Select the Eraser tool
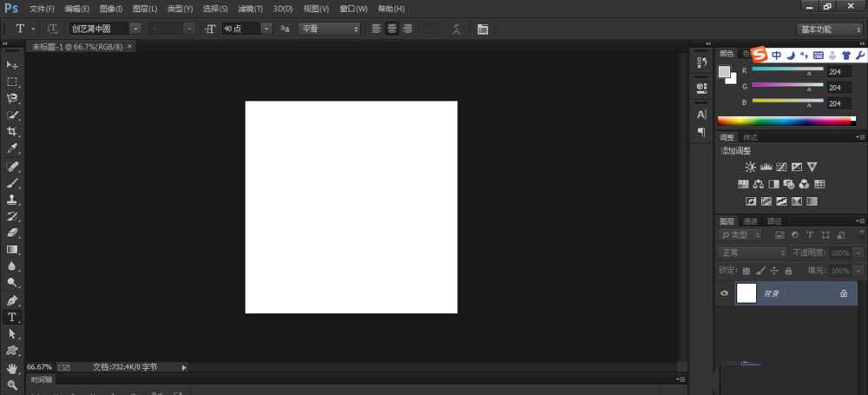This screenshot has width=868, height=395. click(12, 233)
